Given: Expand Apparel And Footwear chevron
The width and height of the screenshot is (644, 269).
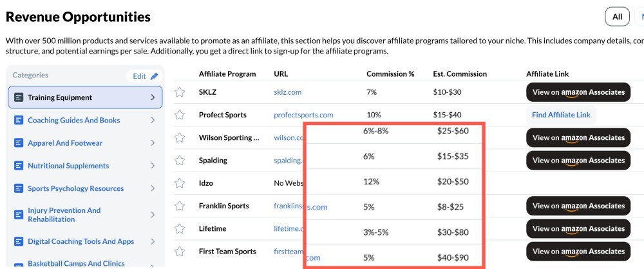Looking at the screenshot, I should [x=153, y=143].
